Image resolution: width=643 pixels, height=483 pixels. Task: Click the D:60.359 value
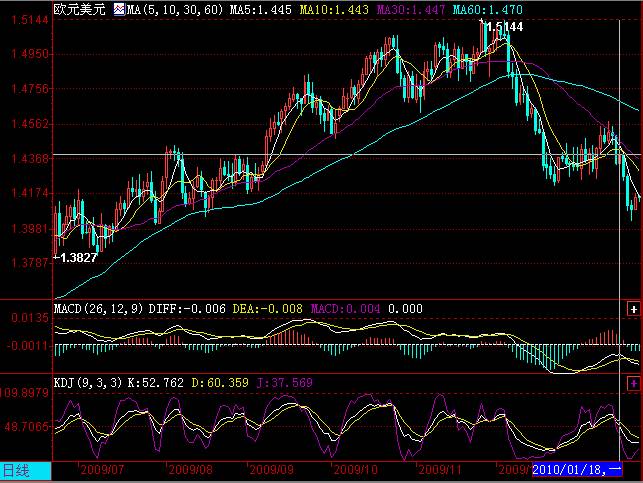click(220, 383)
